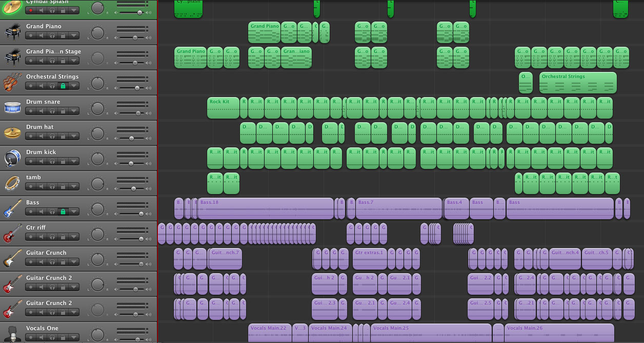The width and height of the screenshot is (644, 343).
Task: Click the Drum snare instrument icon
Action: (12, 107)
